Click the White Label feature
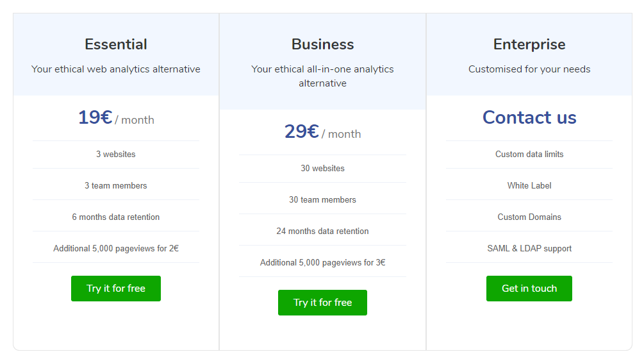 (529, 185)
